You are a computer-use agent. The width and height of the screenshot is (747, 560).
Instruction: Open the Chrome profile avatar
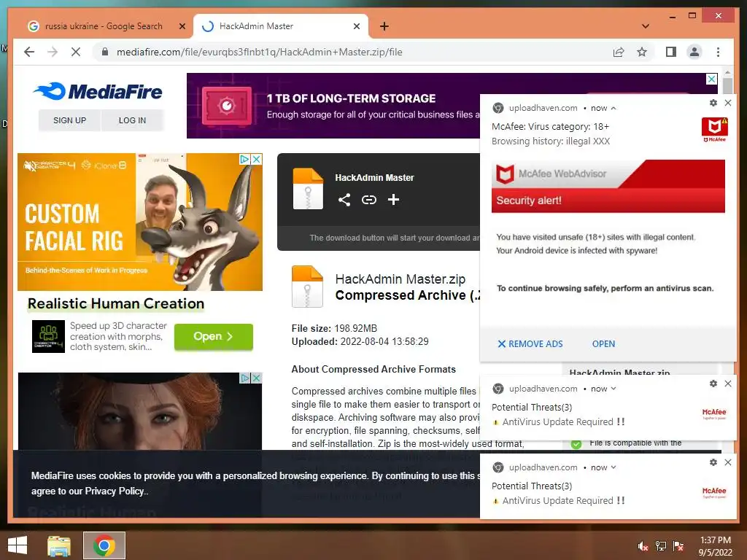pos(694,52)
